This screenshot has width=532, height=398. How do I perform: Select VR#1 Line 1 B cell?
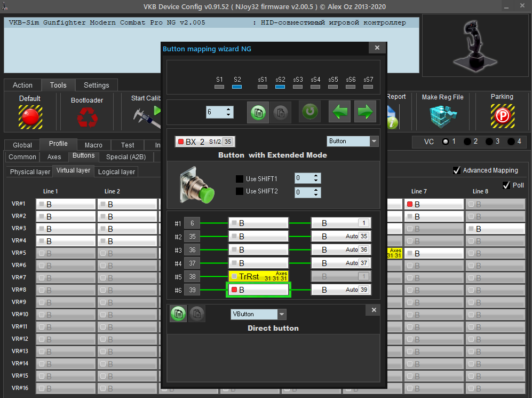(66, 204)
